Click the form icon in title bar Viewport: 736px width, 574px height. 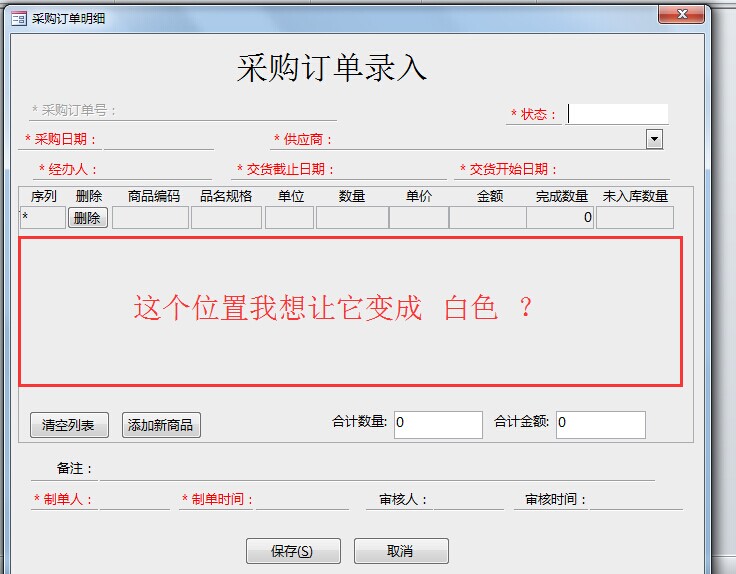click(x=19, y=18)
